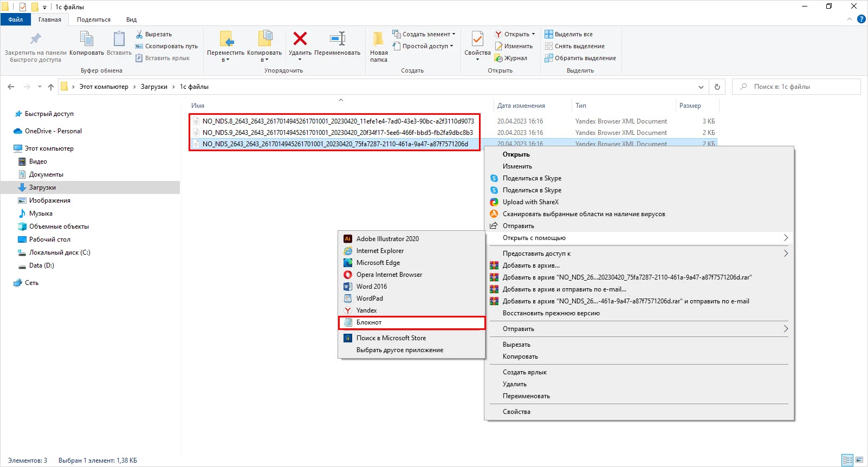Viewport: 868px width, 467px height.
Task: Click the Этот компьютер breadcrumb in the address bar
Action: pos(104,87)
